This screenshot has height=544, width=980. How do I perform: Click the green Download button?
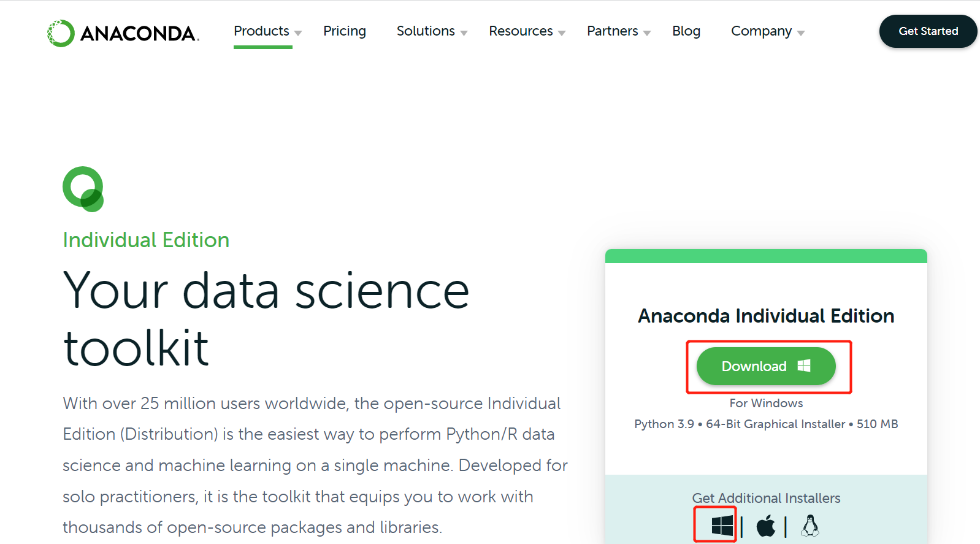[x=766, y=366]
